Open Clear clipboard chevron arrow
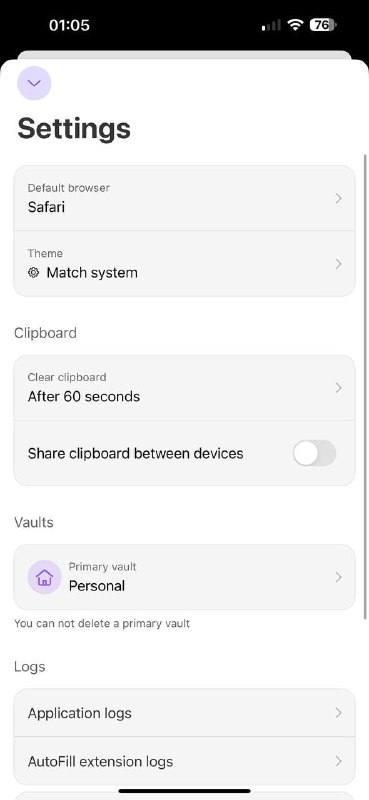Screen dimensions: 369x800 [x=338, y=388]
